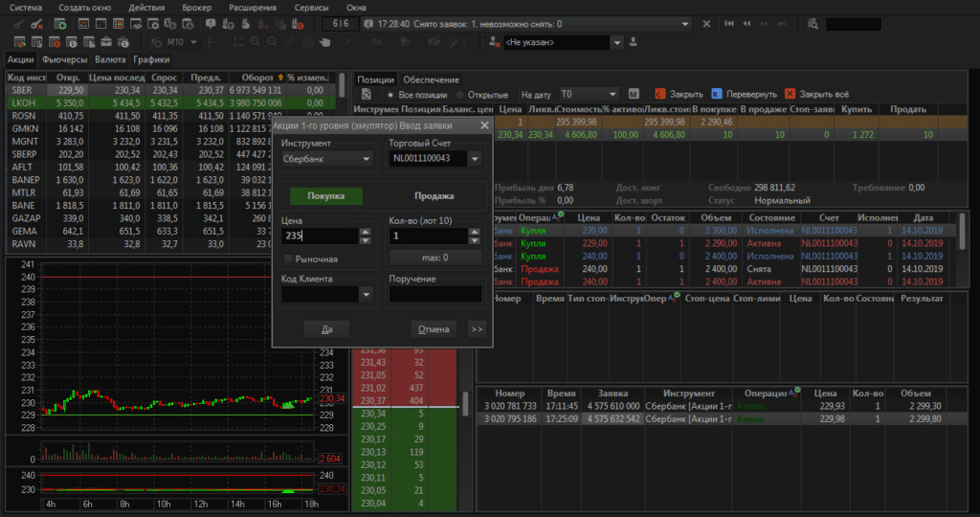Viewport: 980px width, 517px height.
Task: Click the red C icon beside Закрыть
Action: [x=660, y=94]
